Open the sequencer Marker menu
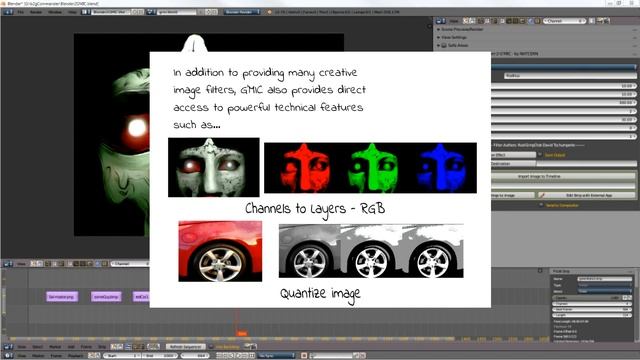Image resolution: width=640 pixels, height=360 pixels. [x=55, y=347]
